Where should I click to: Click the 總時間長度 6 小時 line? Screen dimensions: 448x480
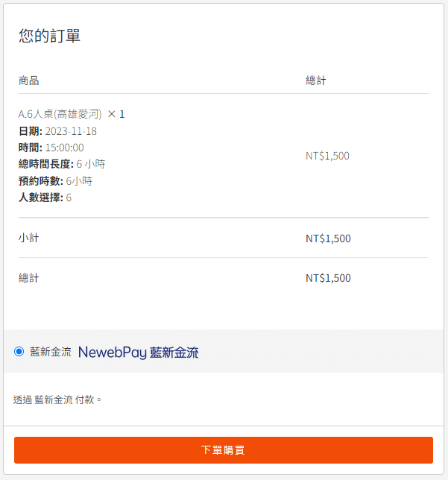coord(62,164)
